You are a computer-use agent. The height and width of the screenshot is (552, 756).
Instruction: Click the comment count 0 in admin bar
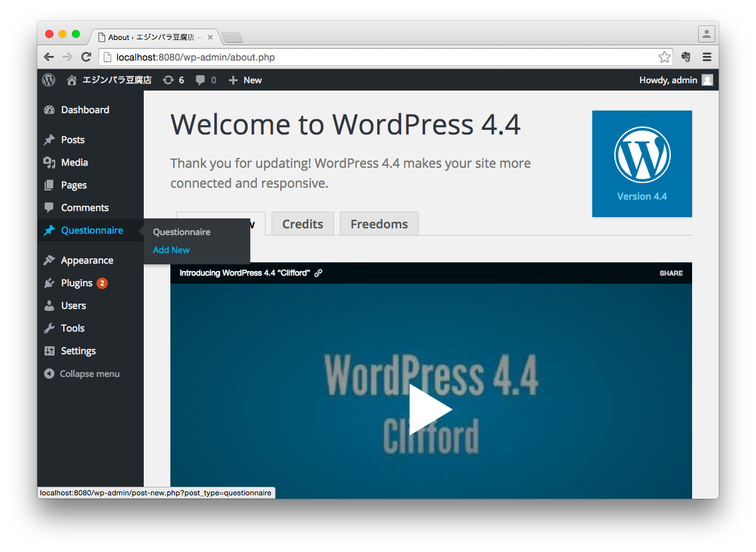(214, 80)
